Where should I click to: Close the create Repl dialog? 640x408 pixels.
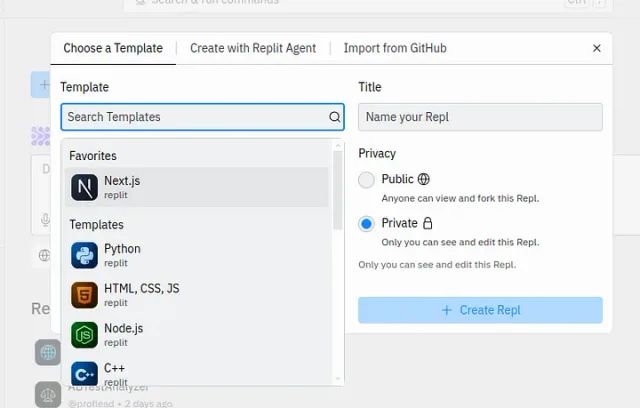click(x=597, y=48)
